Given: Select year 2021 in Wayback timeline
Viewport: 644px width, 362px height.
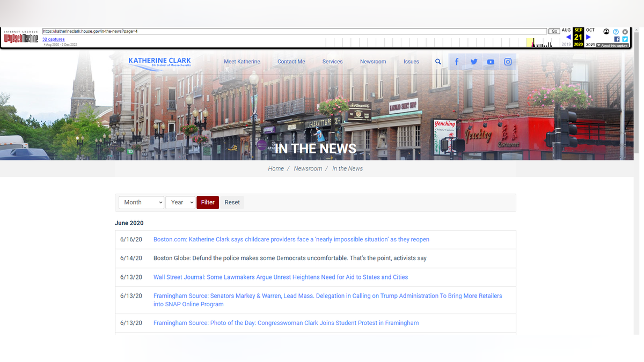Looking at the screenshot, I should 590,45.
